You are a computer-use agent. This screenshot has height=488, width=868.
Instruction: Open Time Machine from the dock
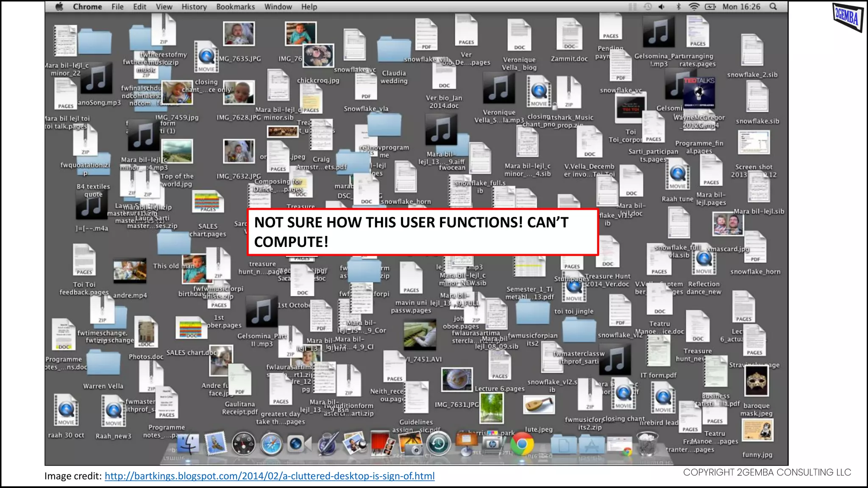pyautogui.click(x=438, y=444)
